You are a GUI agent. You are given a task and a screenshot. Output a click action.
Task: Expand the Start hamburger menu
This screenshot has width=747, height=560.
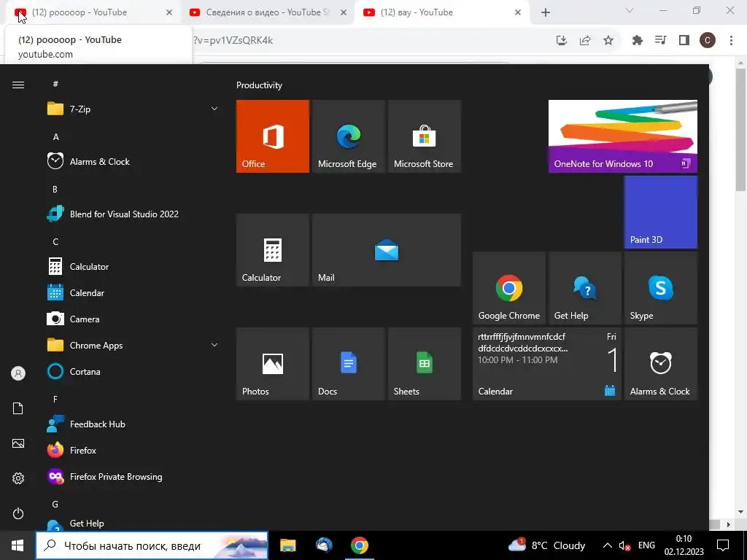click(18, 85)
